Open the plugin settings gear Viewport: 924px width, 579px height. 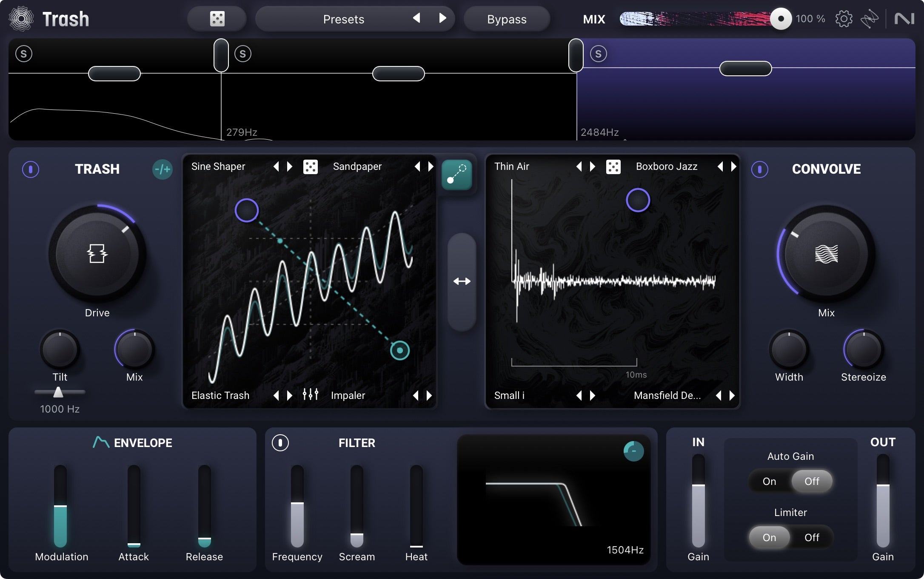pos(844,19)
